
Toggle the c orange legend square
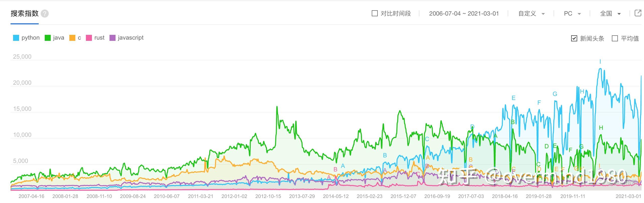pyautogui.click(x=72, y=38)
